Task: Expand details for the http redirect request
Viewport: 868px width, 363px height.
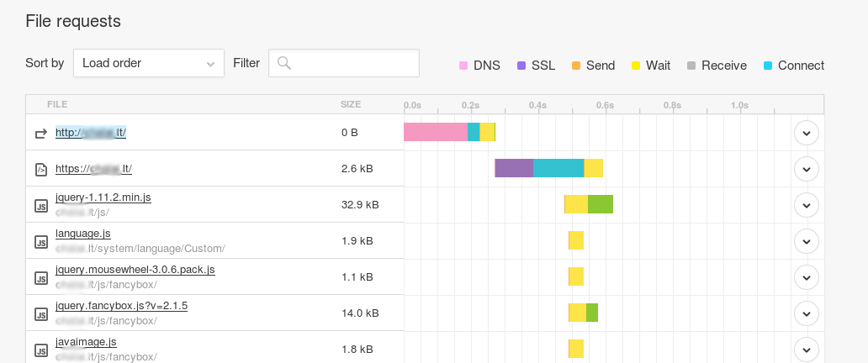Action: pos(806,133)
